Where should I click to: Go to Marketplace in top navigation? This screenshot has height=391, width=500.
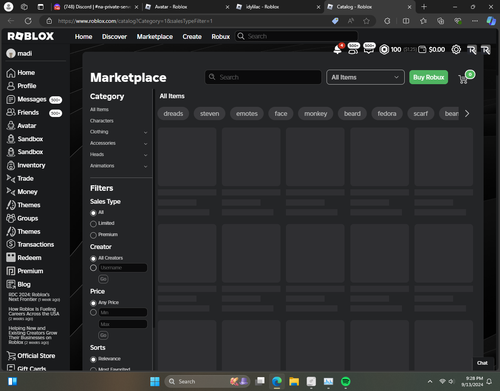click(155, 37)
